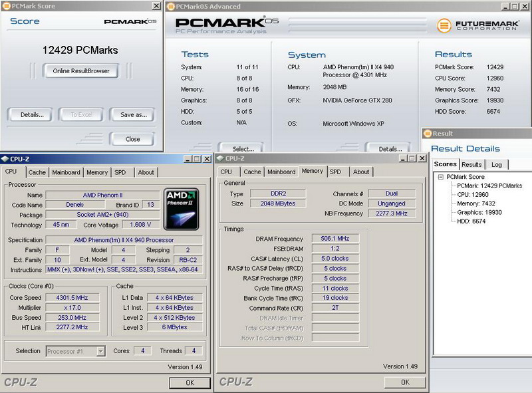532x393 pixels.
Task: Click Close button in PCMark Score window
Action: (132, 139)
